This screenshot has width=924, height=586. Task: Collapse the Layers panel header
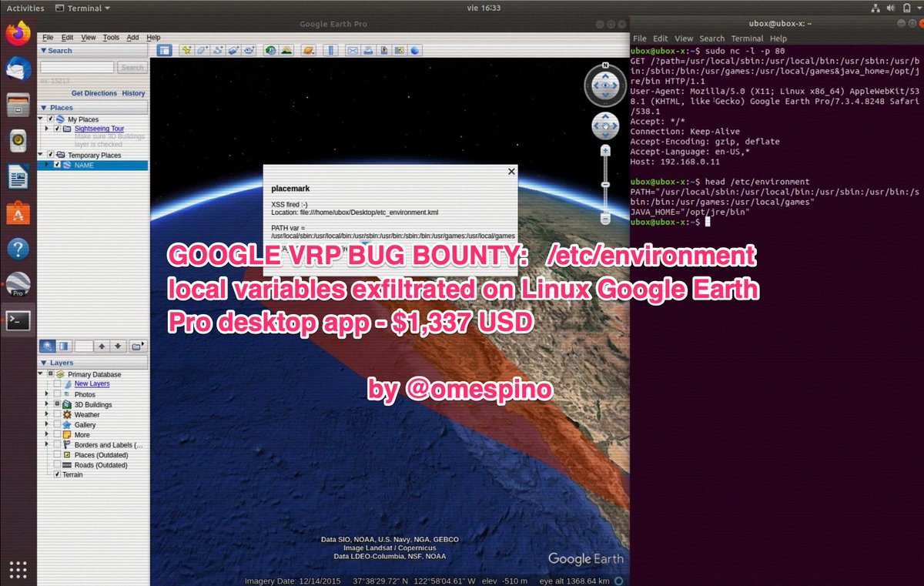click(44, 363)
